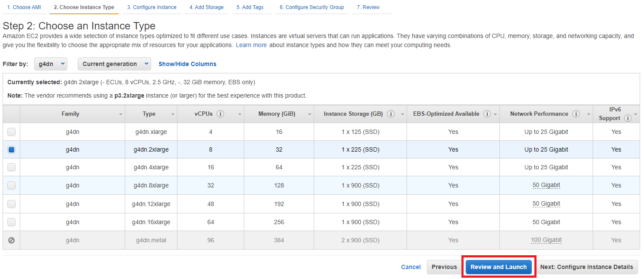The width and height of the screenshot is (644, 279).
Task: Check the g4dn.12xlarge instance row
Action: 11,204
